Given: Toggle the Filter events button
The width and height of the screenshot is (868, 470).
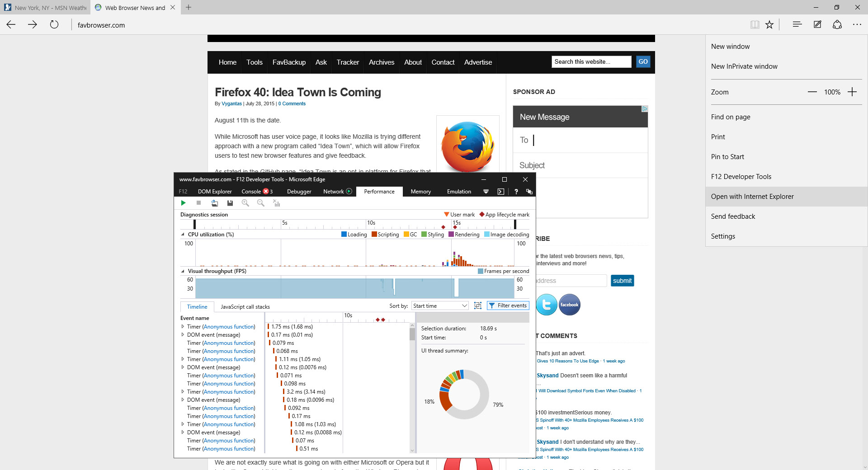Looking at the screenshot, I should click(x=508, y=306).
